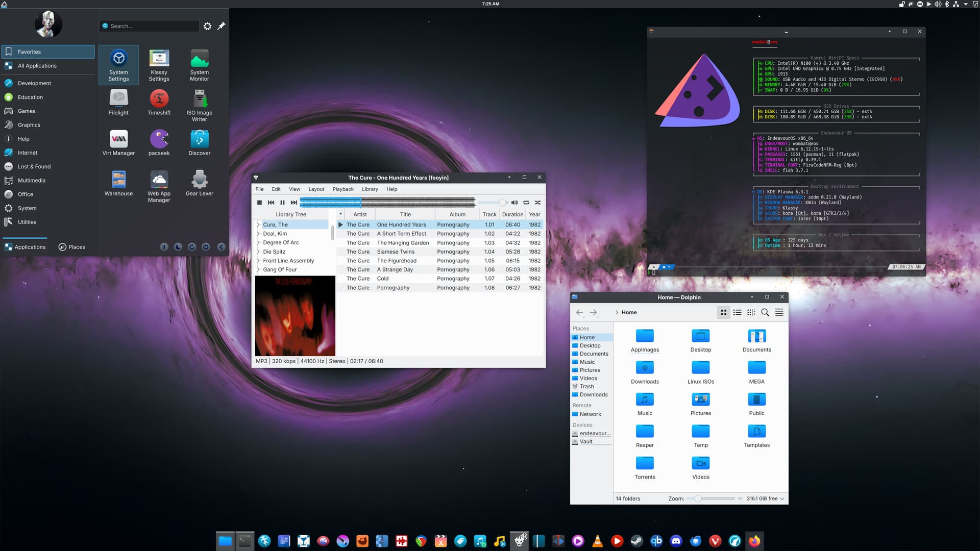Launch VLC from the dock
This screenshot has width=980, height=551.
pos(597,541)
